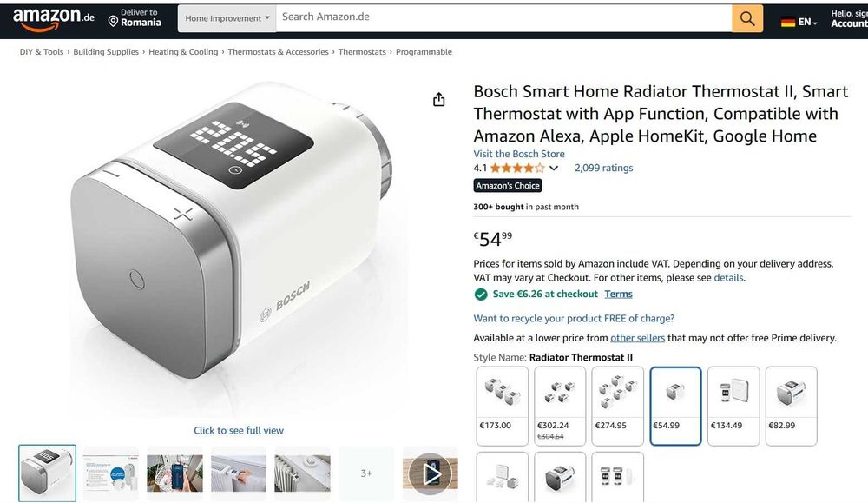Expand the star rating breakdown chevron
Image resolution: width=868 pixels, height=503 pixels.
[x=554, y=168]
